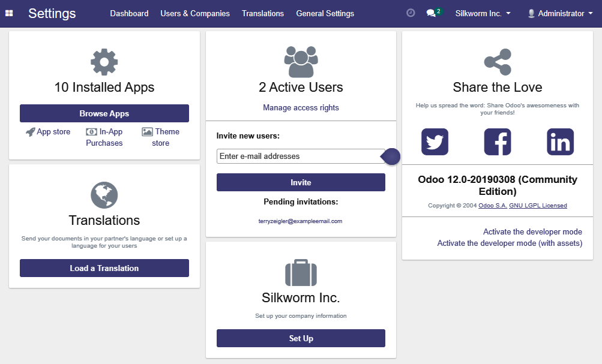602x364 pixels.
Task: Open the Dashboard menu
Action: click(130, 13)
